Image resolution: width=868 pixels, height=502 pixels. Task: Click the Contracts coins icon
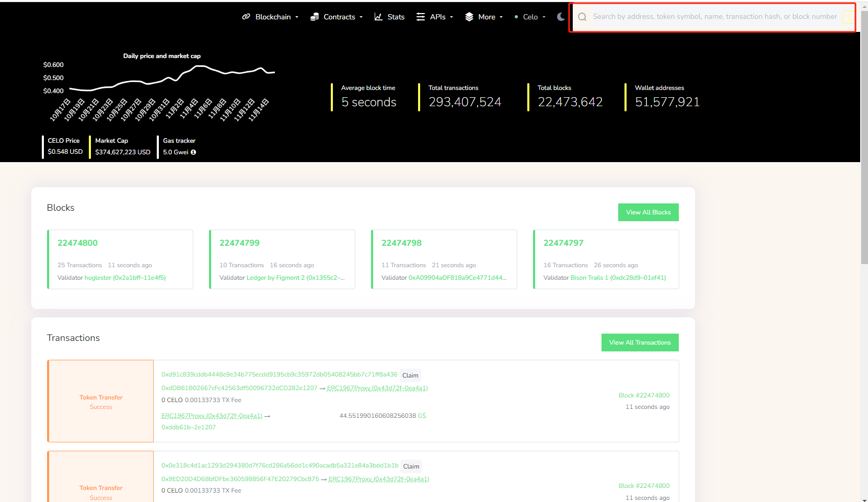(315, 17)
